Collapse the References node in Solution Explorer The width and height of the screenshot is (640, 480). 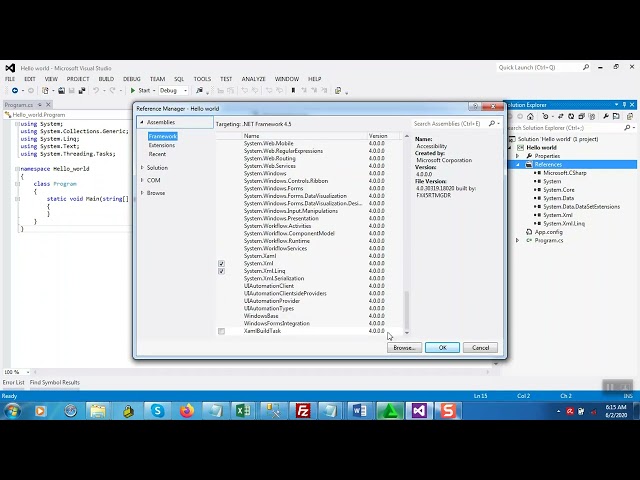tap(518, 164)
